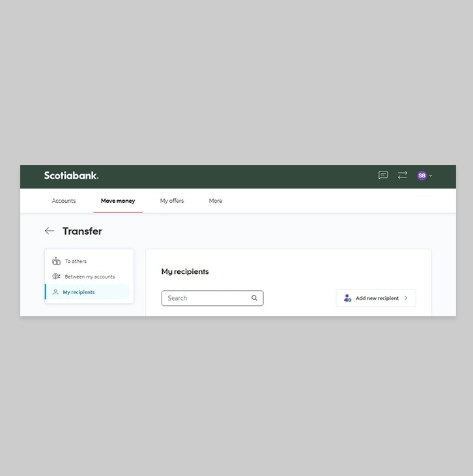The image size is (473, 476).
Task: Click the Add new recipient button
Action: click(x=376, y=298)
